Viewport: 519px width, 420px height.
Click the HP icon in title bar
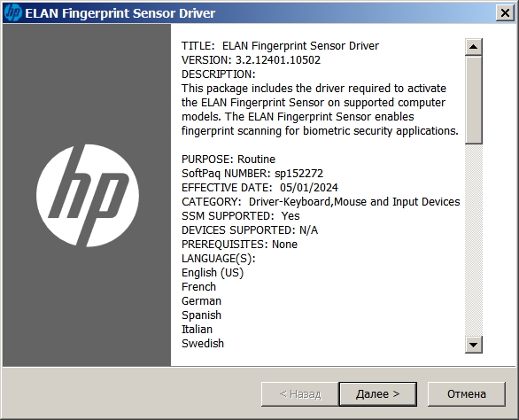pos(13,13)
